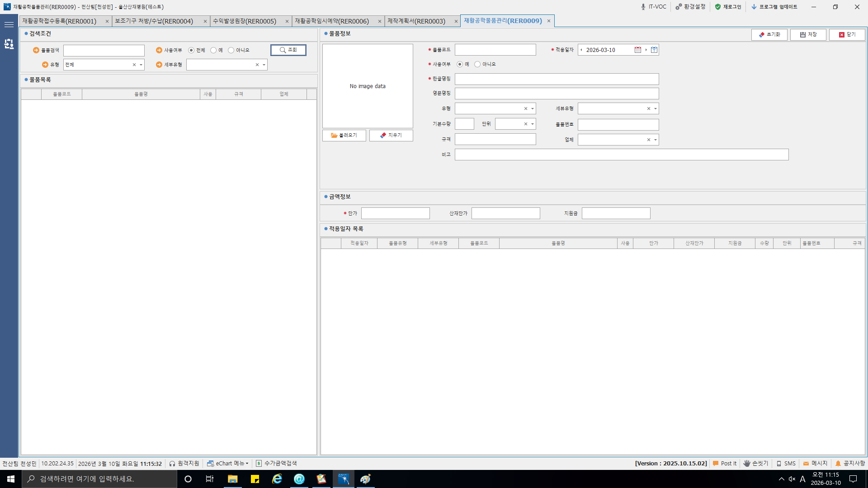Close the 재활공학접수등록(RER0001) tab
868x488 pixels.
coord(107,21)
